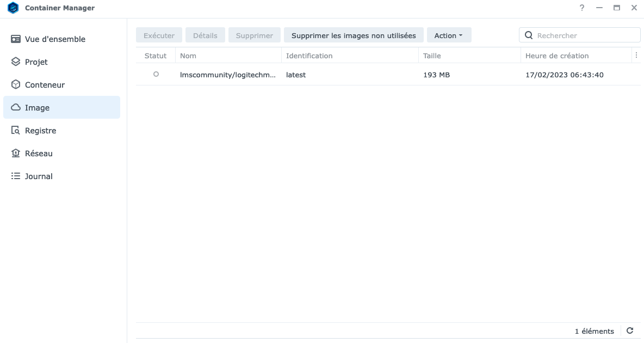Click the Détails button
The image size is (644, 343).
[205, 35]
